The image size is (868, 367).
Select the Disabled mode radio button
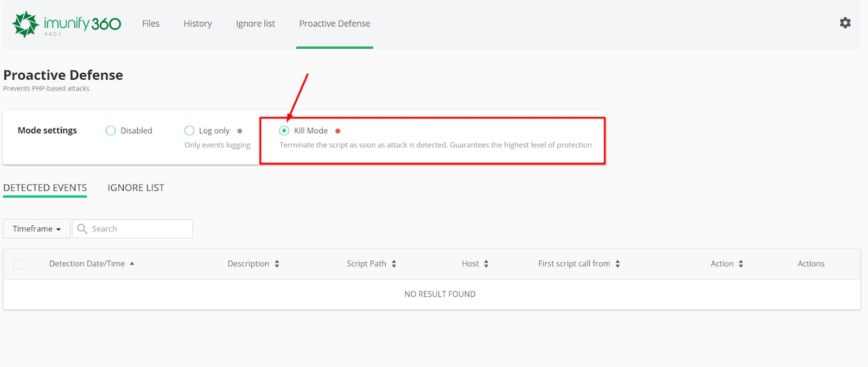coord(111,131)
